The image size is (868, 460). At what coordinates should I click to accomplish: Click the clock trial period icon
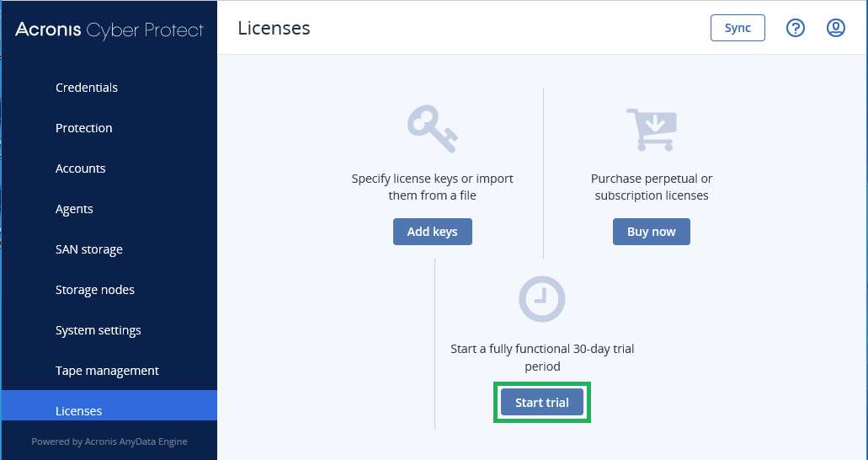point(542,299)
